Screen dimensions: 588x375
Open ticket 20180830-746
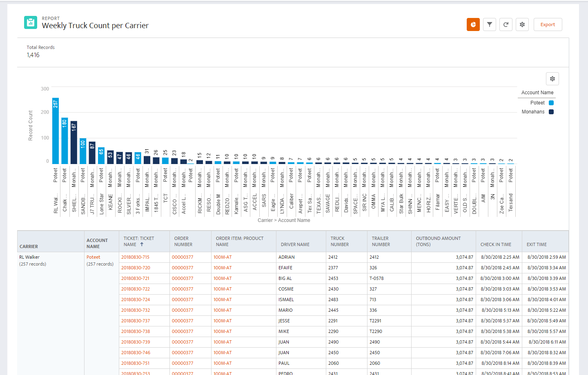(136, 353)
